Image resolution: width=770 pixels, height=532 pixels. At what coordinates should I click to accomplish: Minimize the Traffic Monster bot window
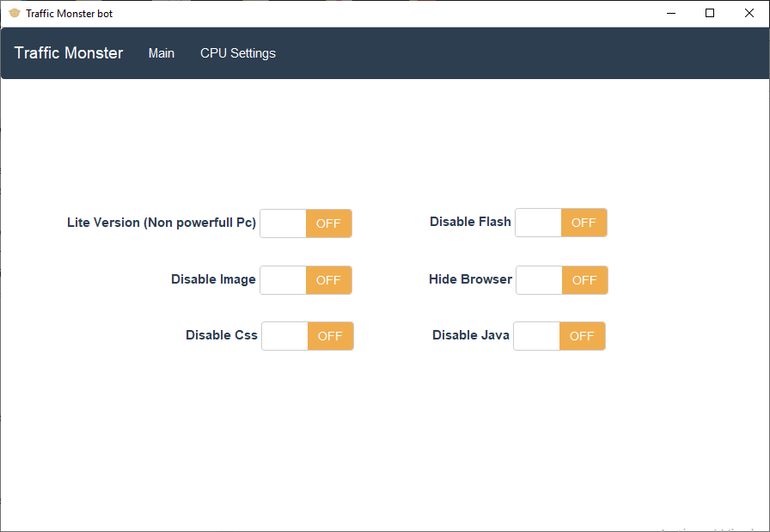tap(671, 13)
